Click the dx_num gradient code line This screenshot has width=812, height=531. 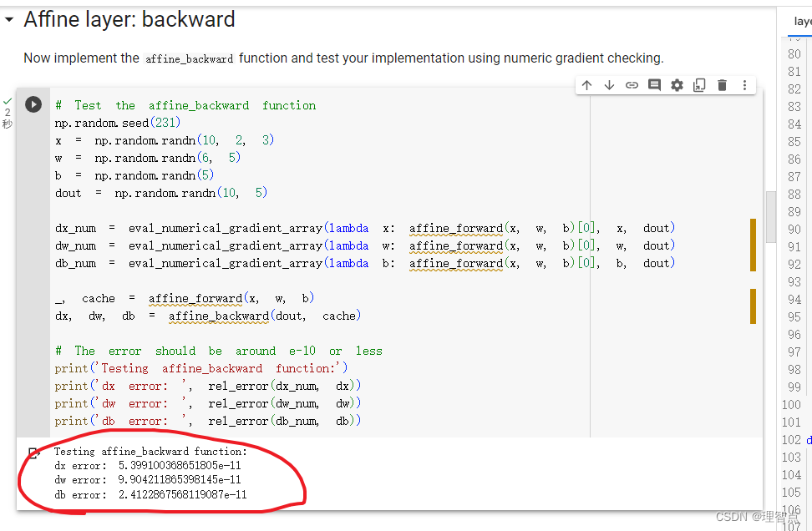[364, 228]
